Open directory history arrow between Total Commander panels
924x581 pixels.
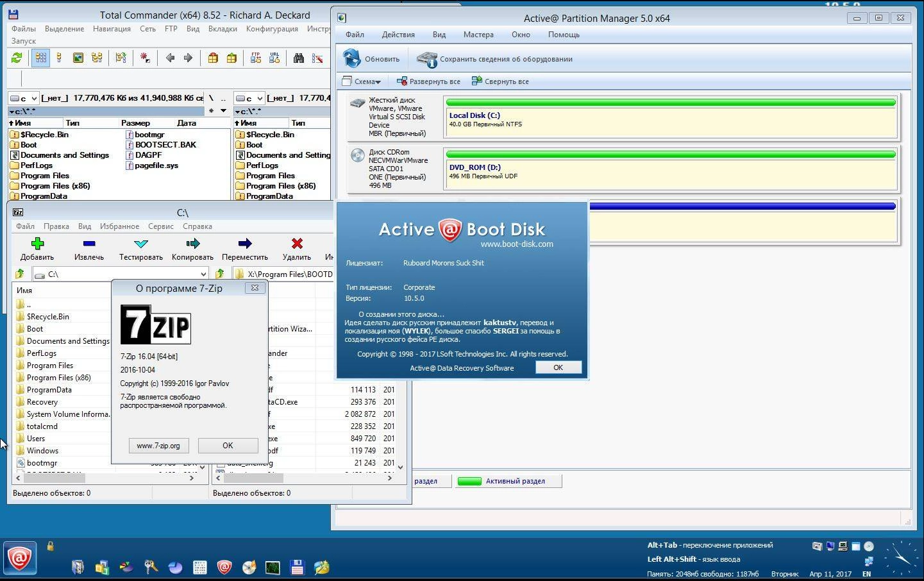(x=223, y=111)
